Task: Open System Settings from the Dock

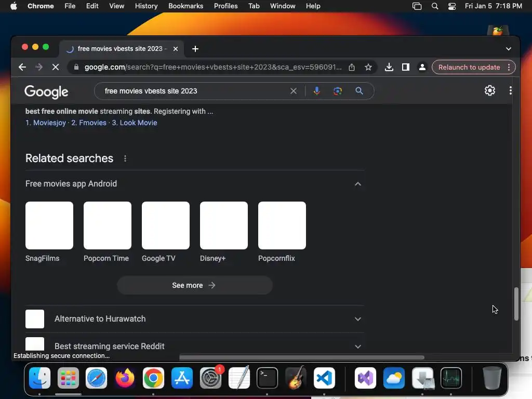Action: pyautogui.click(x=211, y=378)
